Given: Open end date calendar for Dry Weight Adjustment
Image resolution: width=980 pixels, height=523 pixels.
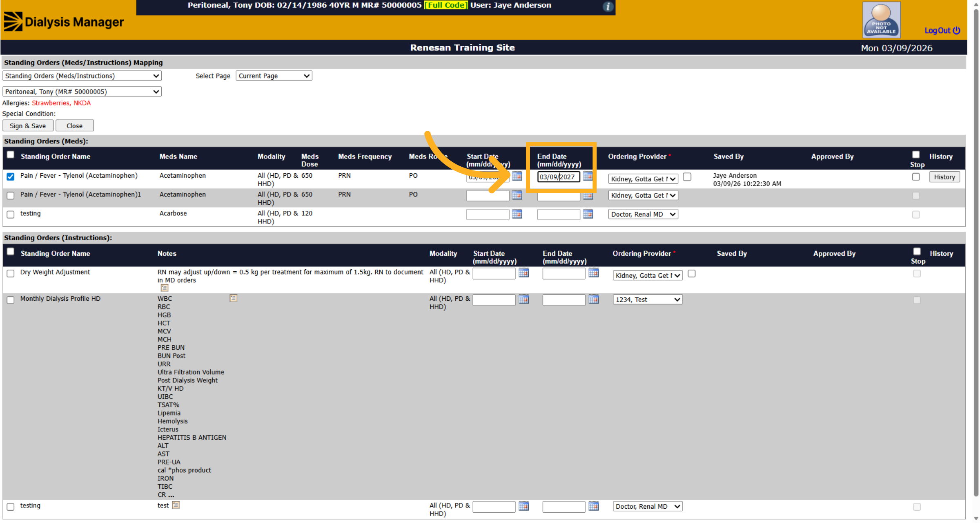Looking at the screenshot, I should click(x=593, y=273).
